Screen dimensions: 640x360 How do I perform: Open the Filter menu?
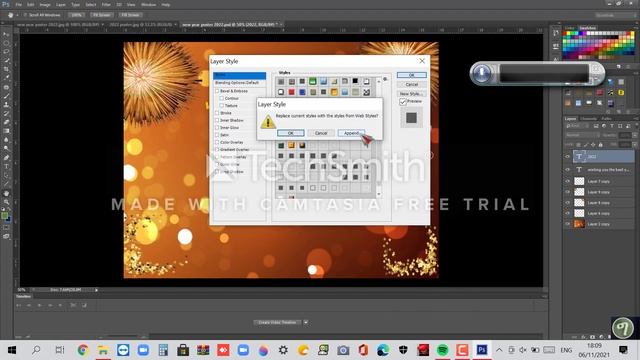pyautogui.click(x=106, y=4)
